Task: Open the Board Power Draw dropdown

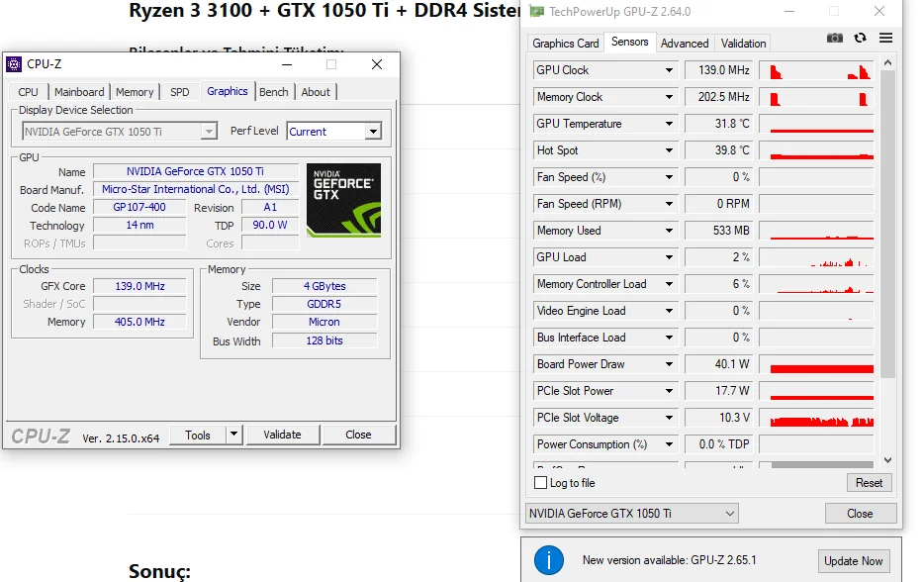Action: point(669,364)
